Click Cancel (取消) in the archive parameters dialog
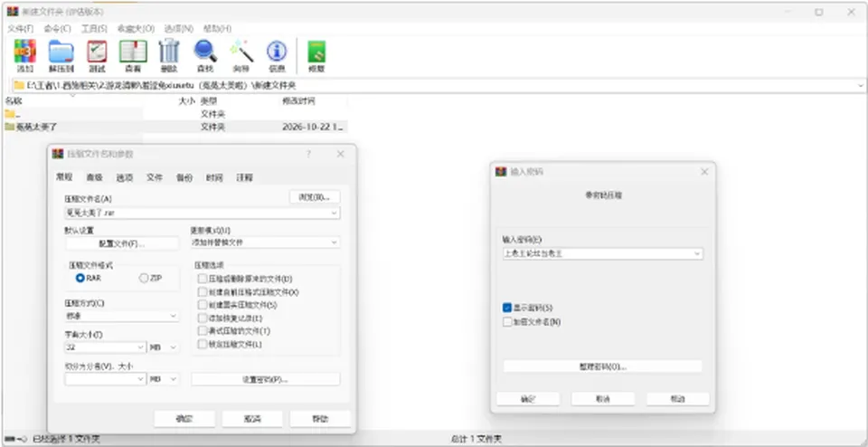 click(252, 419)
